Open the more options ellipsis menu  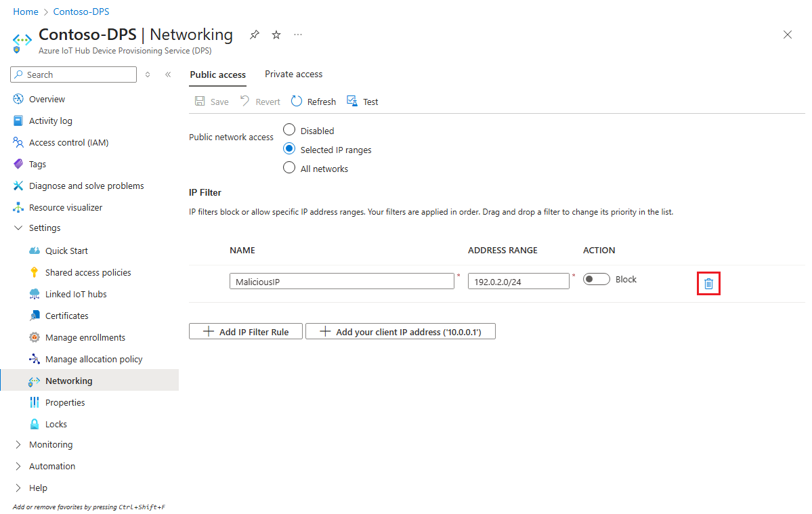pos(298,35)
